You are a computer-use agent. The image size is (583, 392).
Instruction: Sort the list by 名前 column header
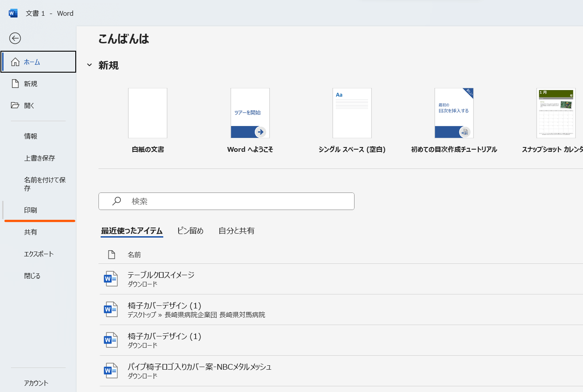(x=134, y=255)
